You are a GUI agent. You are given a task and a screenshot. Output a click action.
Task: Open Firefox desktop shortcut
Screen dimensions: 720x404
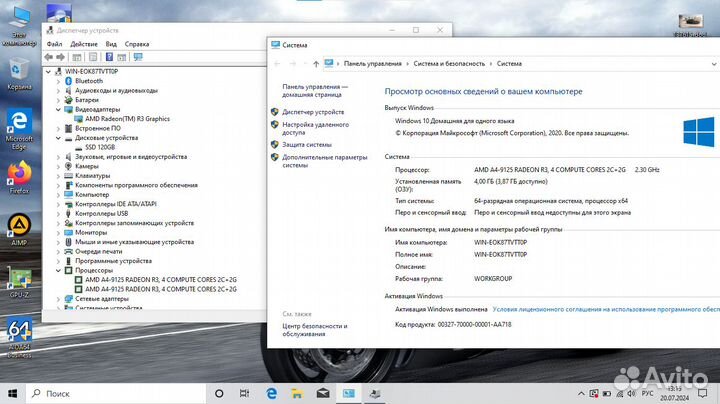click(19, 177)
